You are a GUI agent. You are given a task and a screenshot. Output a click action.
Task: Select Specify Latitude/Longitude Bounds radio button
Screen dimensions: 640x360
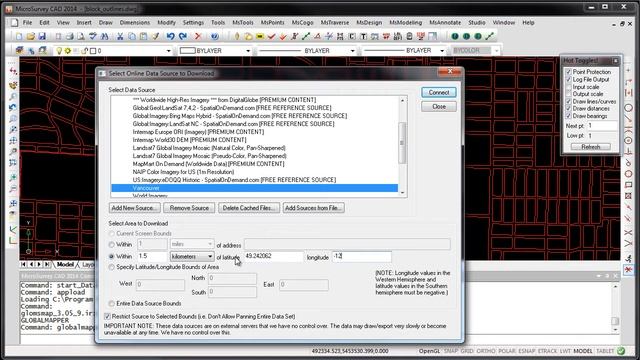111,267
